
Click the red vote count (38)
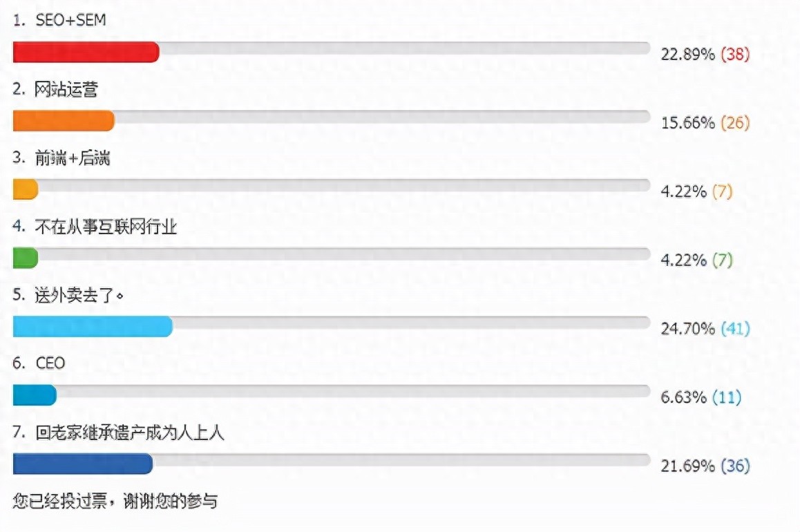point(735,55)
